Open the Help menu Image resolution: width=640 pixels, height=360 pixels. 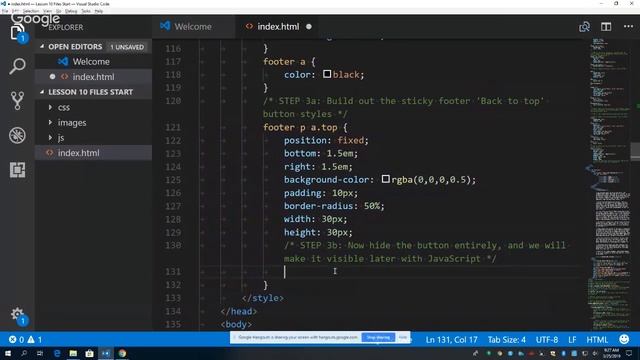tap(99, 11)
